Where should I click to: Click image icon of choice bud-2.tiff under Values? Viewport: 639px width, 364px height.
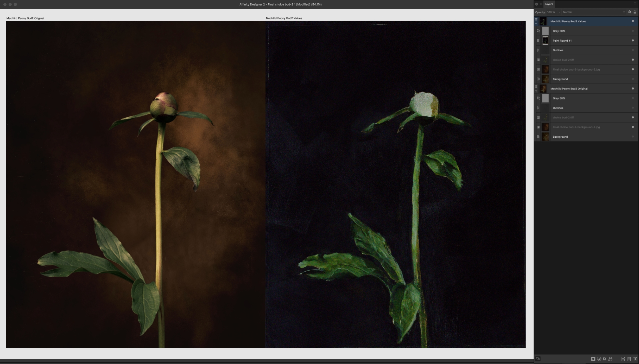538,60
